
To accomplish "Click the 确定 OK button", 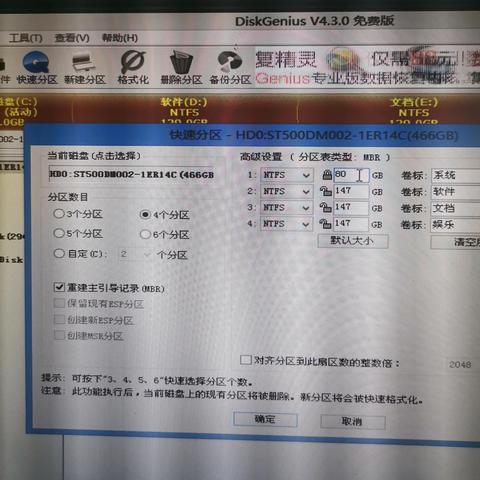I will click(265, 419).
